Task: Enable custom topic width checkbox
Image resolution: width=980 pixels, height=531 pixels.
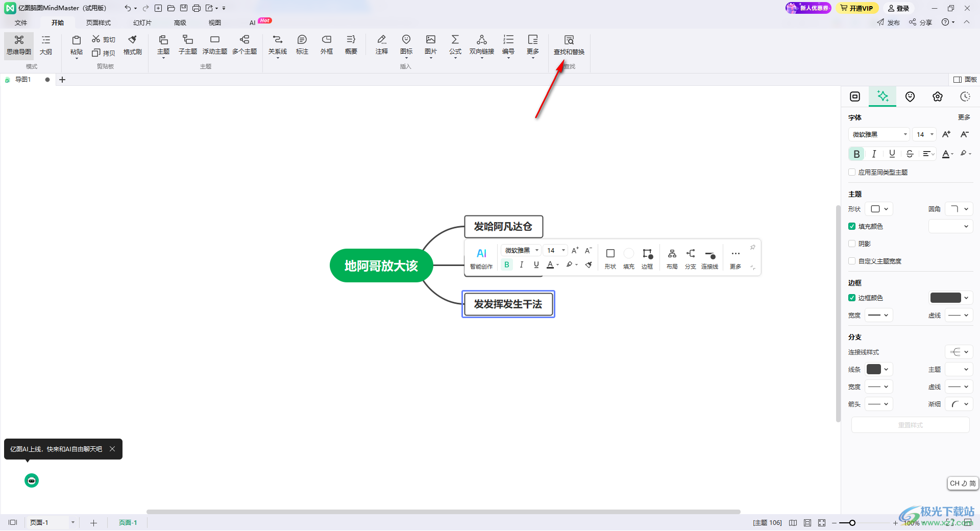Action: tap(852, 261)
